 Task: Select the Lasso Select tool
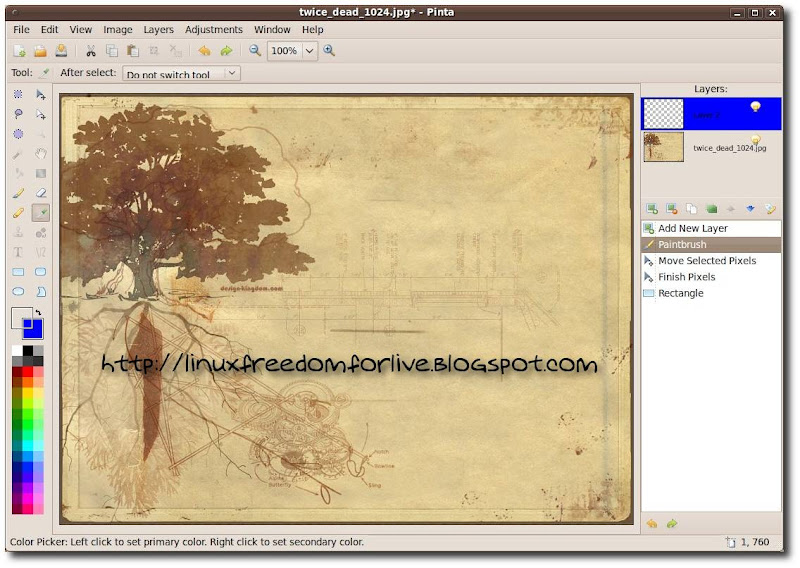18,114
